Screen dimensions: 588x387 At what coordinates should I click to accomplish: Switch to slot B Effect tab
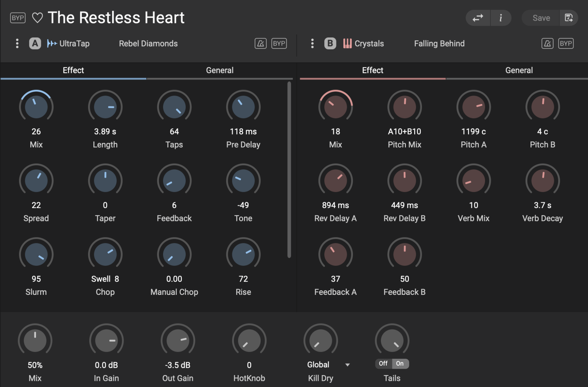[373, 71]
